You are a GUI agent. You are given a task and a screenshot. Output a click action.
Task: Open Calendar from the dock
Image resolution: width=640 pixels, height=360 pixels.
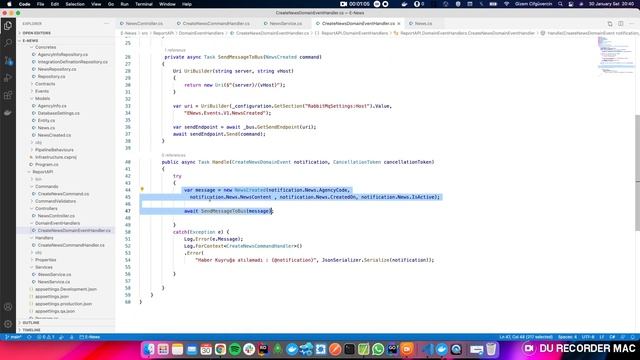point(206,349)
